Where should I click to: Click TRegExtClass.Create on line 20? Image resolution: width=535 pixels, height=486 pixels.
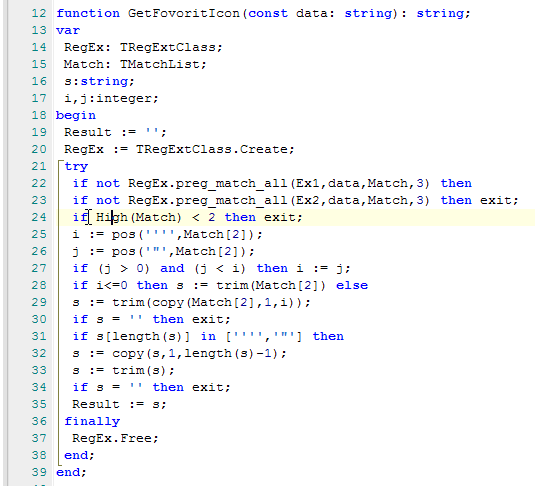tap(215, 149)
